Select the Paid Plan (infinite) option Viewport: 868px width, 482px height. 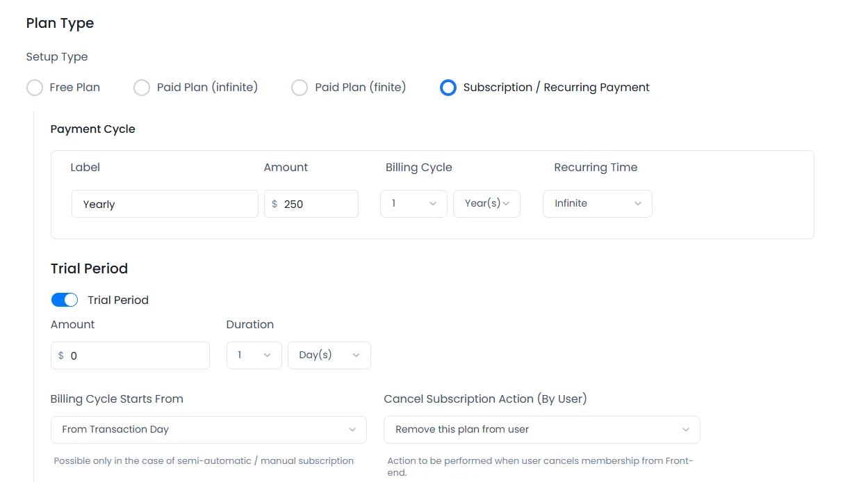(x=142, y=87)
